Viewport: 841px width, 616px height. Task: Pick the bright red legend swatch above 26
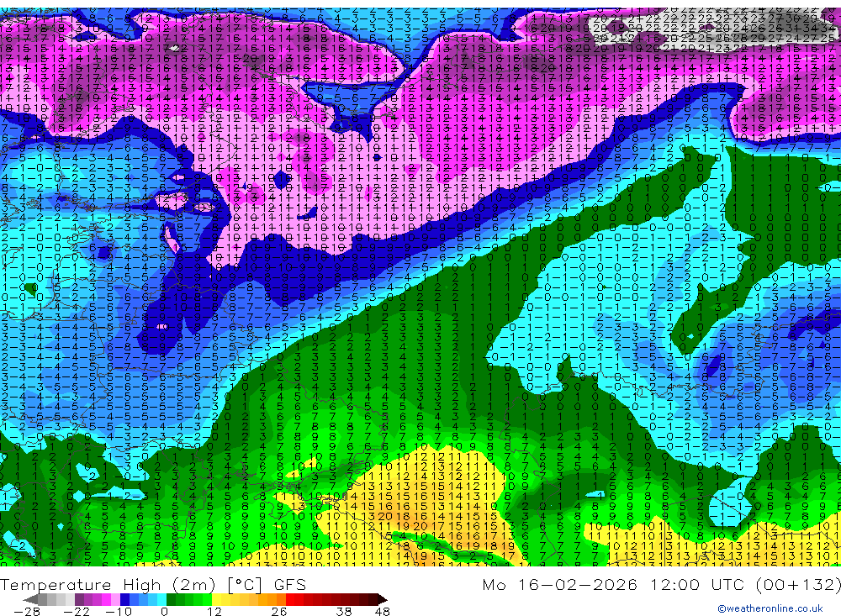290,599
